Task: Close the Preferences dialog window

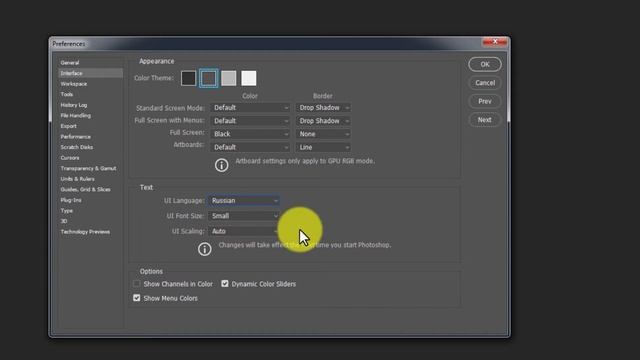Action: tap(495, 42)
